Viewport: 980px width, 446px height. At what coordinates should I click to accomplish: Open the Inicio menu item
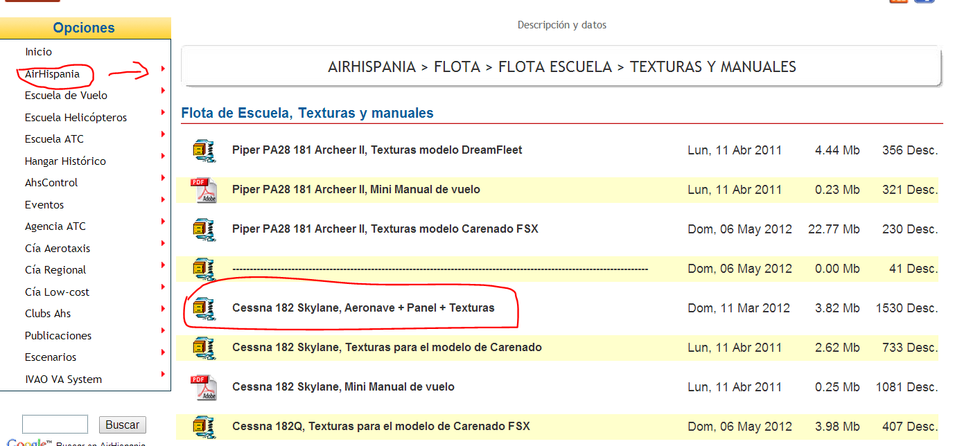[38, 52]
